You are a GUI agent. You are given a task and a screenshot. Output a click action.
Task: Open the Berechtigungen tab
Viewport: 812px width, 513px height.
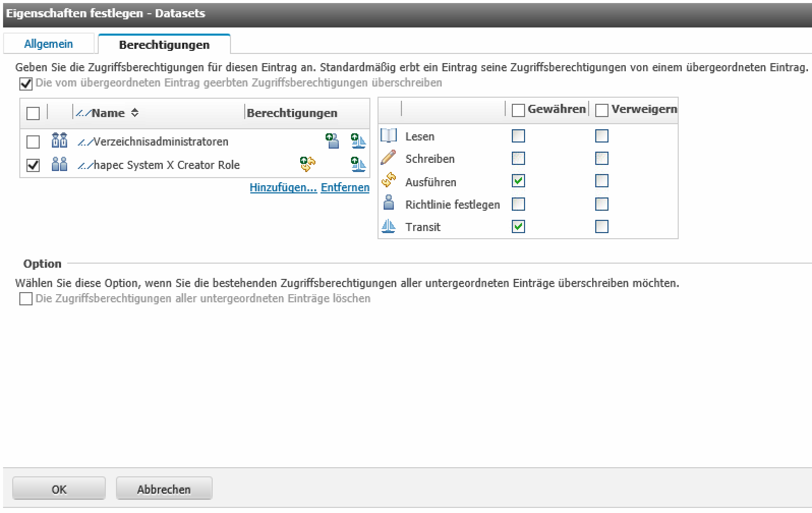pyautogui.click(x=164, y=45)
